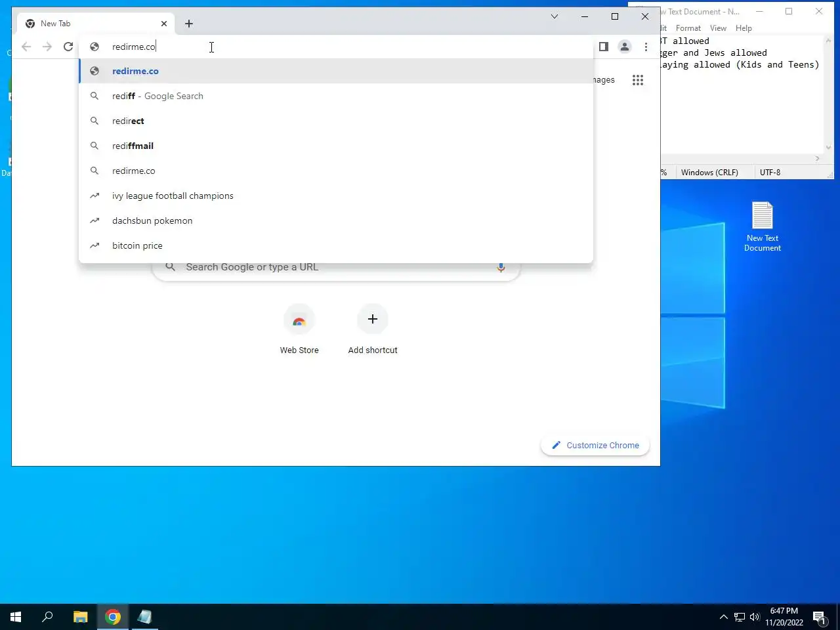
Task: Click the Notepad taskbar icon
Action: pos(145,617)
